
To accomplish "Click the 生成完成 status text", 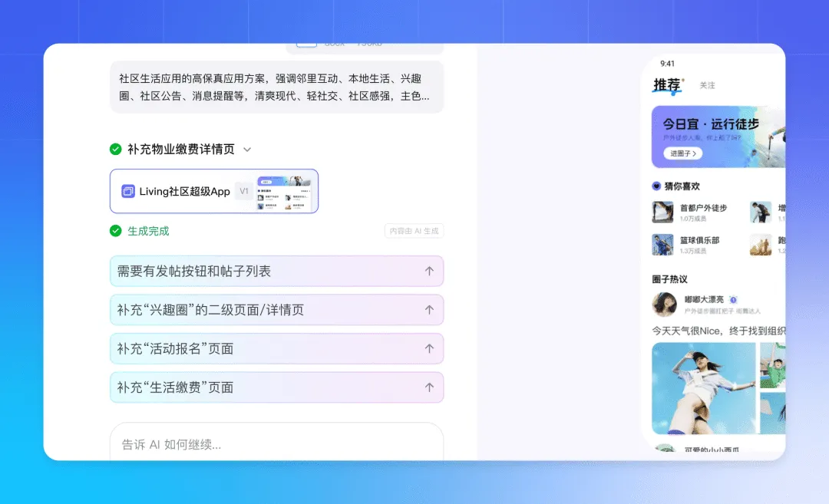I will point(149,231).
